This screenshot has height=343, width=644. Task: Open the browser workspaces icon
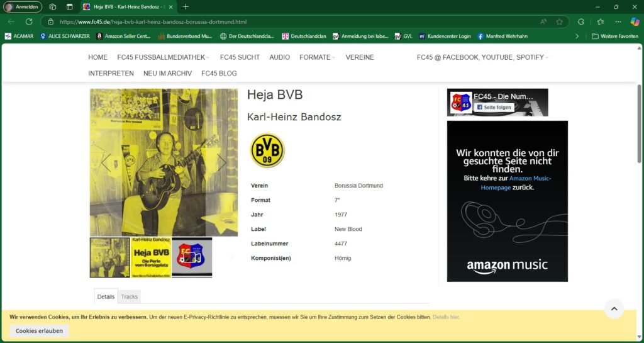[x=53, y=7]
